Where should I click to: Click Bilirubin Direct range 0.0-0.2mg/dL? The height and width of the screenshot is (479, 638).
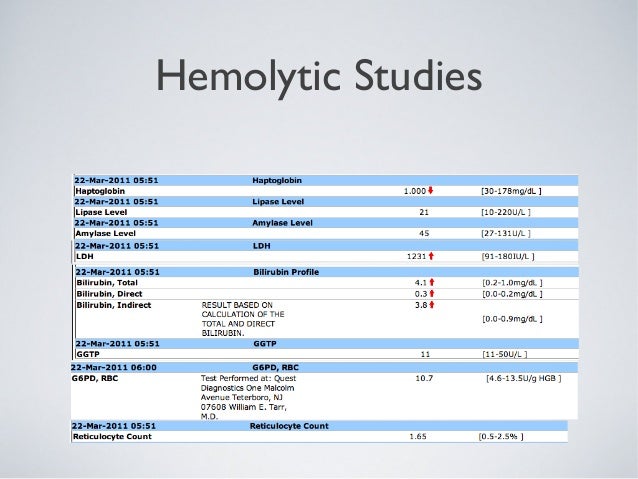click(512, 294)
